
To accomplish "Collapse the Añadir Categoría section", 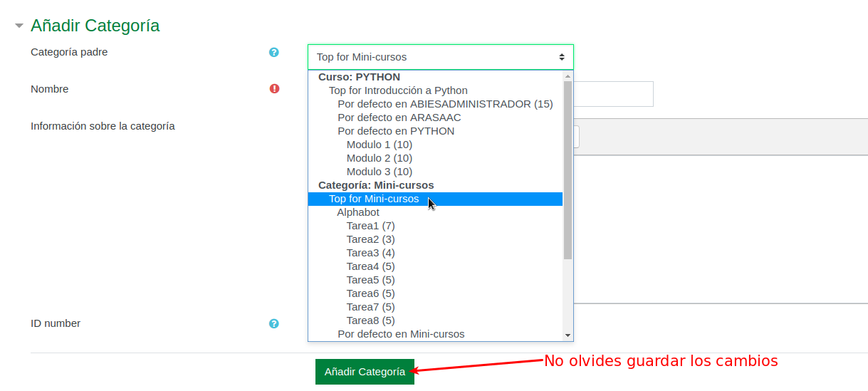I will (19, 26).
